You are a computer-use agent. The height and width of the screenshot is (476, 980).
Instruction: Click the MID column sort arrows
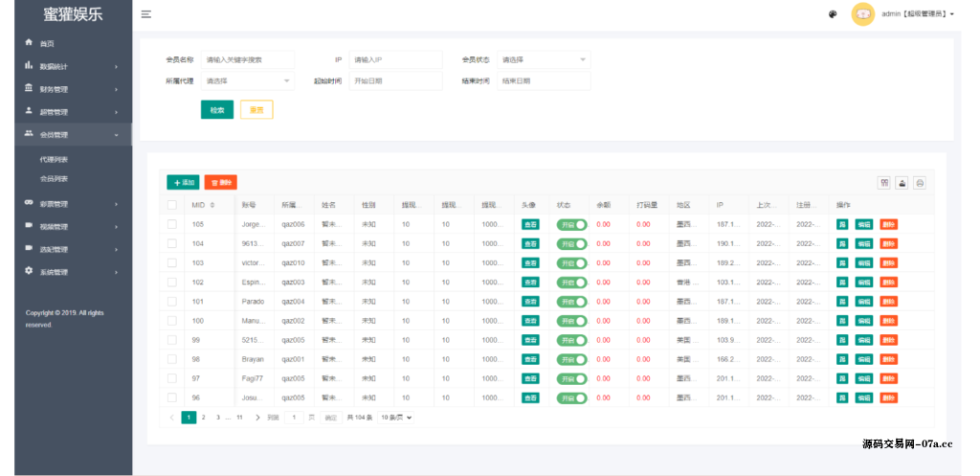click(212, 205)
